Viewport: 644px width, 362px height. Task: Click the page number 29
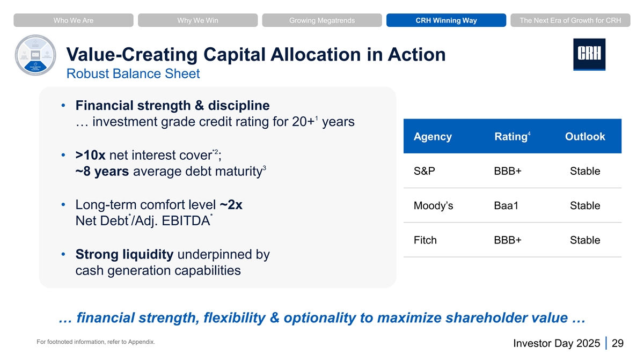pos(617,344)
